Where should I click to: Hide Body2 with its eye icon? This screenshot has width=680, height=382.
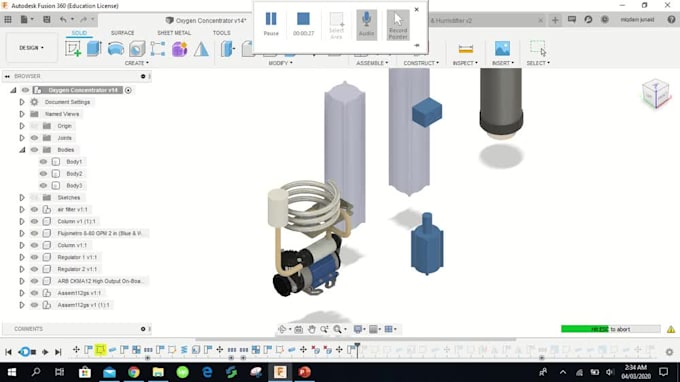pos(43,173)
